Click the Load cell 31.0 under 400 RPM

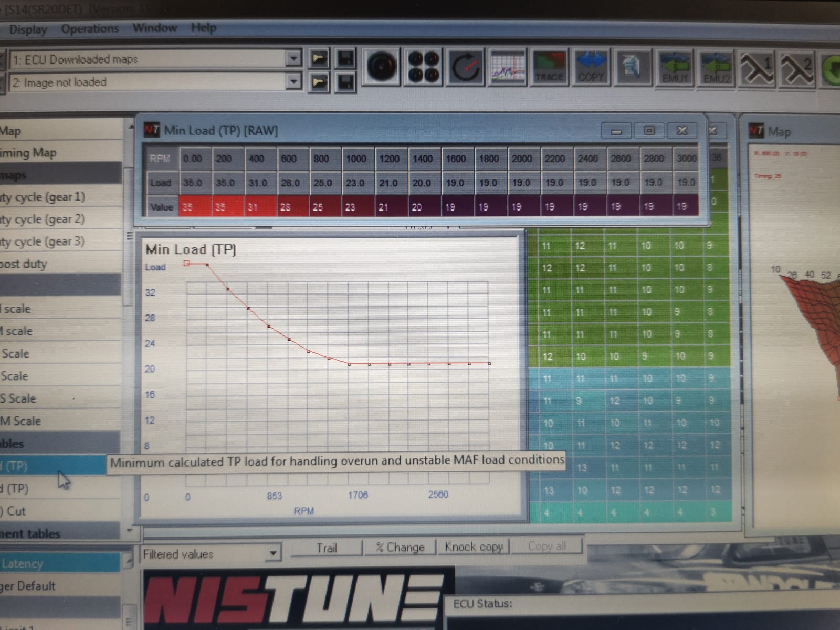[x=260, y=183]
